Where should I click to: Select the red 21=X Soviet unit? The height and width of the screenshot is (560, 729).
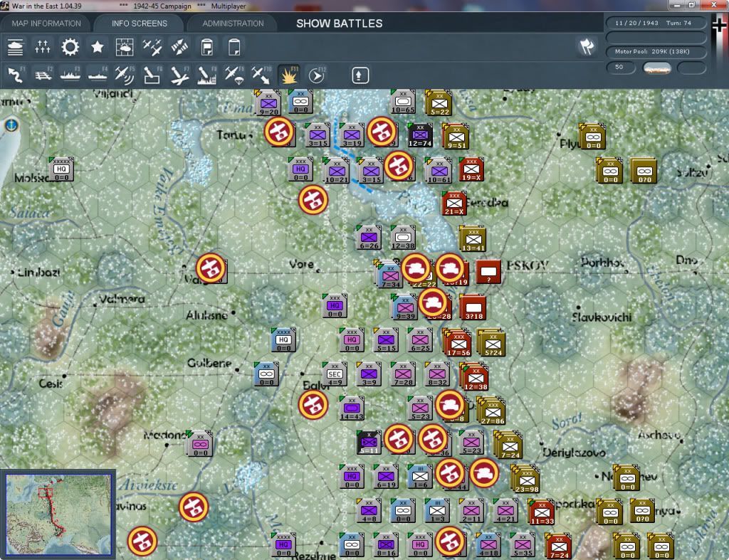click(454, 204)
